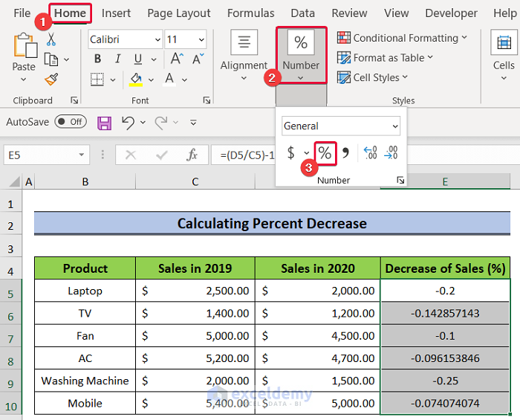This screenshot has width=520, height=420.
Task: Toggle Italic formatting
Action: click(x=117, y=59)
